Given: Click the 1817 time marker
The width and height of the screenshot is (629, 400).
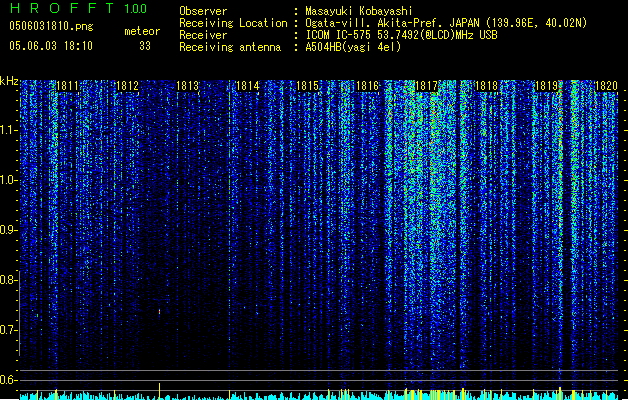Looking at the screenshot, I should pos(426,86).
